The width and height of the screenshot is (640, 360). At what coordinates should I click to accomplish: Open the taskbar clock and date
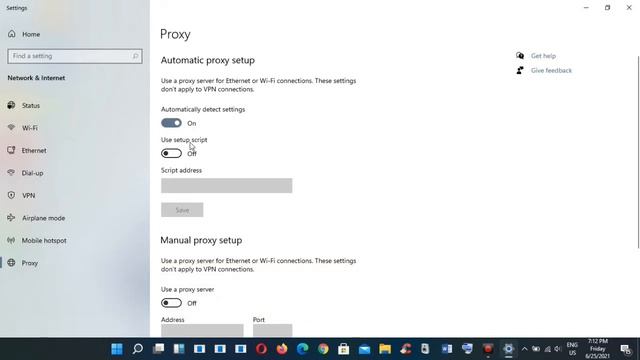tap(598, 349)
